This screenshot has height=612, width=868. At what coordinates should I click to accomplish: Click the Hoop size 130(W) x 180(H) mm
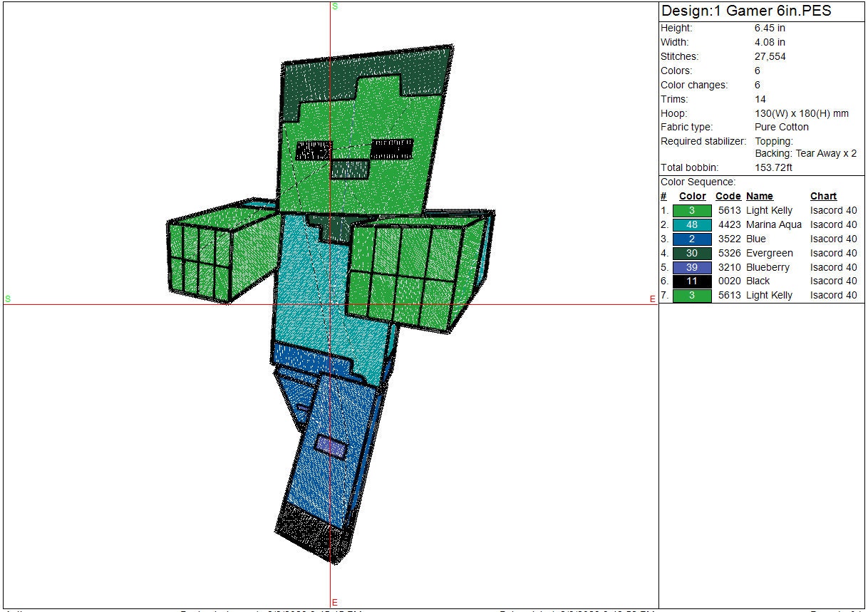(x=801, y=113)
